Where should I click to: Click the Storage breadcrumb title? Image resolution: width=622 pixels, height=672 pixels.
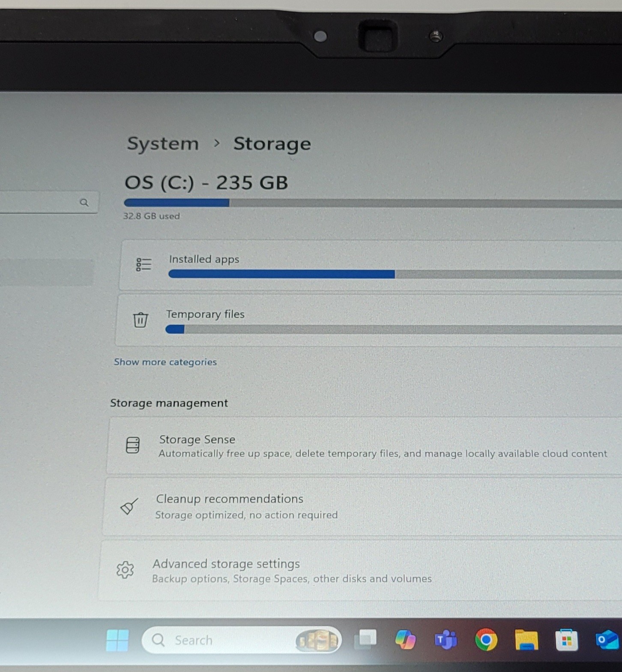coord(272,144)
